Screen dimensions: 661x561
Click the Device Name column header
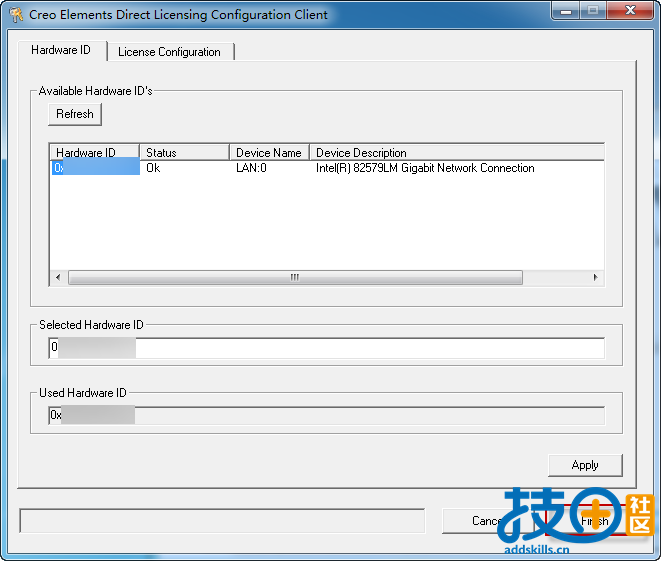[x=269, y=153]
